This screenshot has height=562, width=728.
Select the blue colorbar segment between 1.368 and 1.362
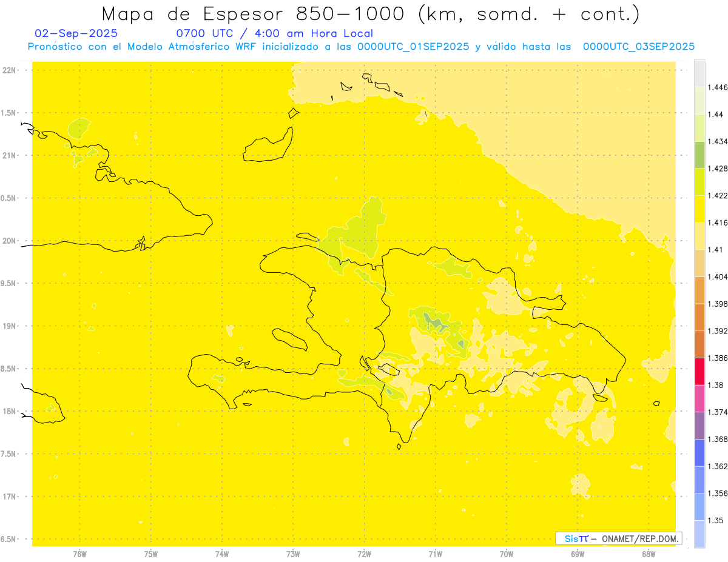pyautogui.click(x=699, y=452)
